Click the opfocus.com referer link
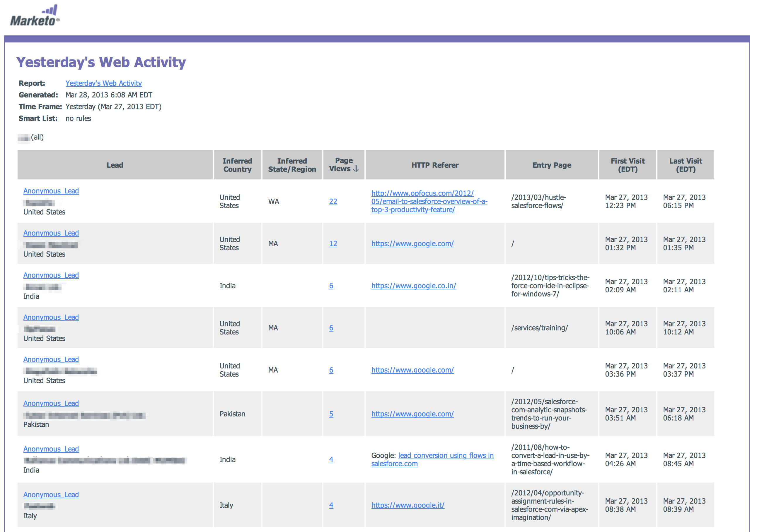Viewport: 757px width, 532px height. (429, 202)
